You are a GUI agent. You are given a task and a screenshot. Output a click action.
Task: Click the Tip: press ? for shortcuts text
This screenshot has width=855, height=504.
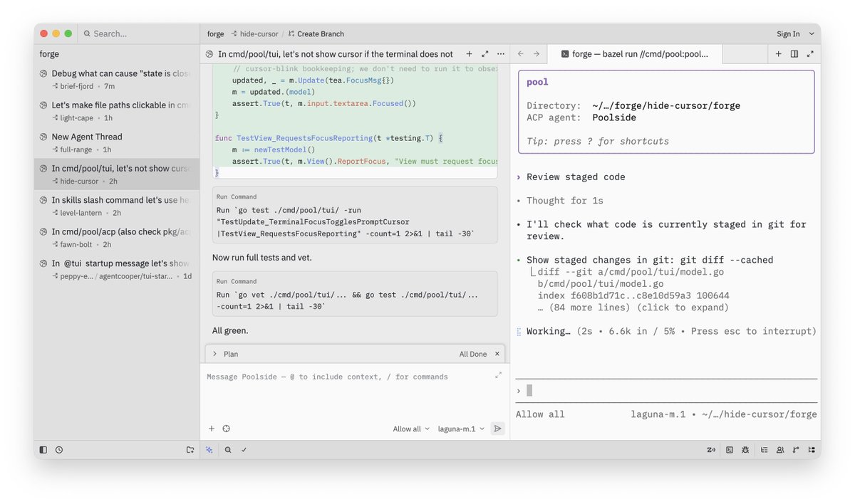coord(598,141)
